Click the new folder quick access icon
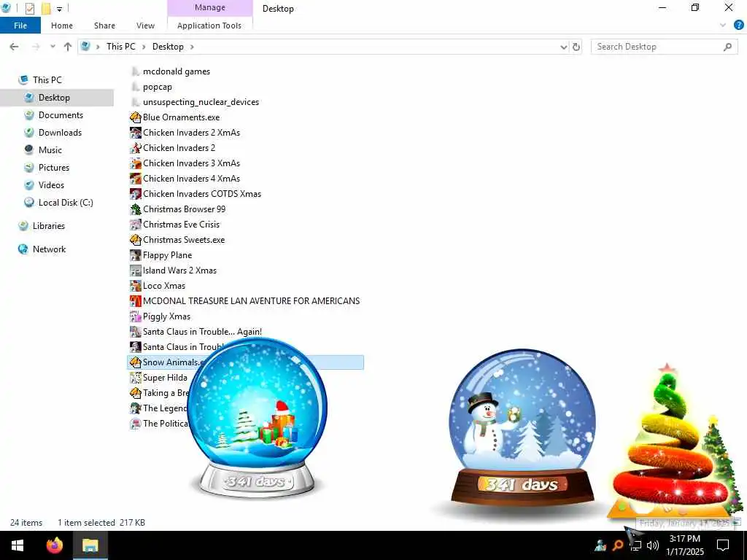Screen dimensions: 747x560 pyautogui.click(x=46, y=8)
